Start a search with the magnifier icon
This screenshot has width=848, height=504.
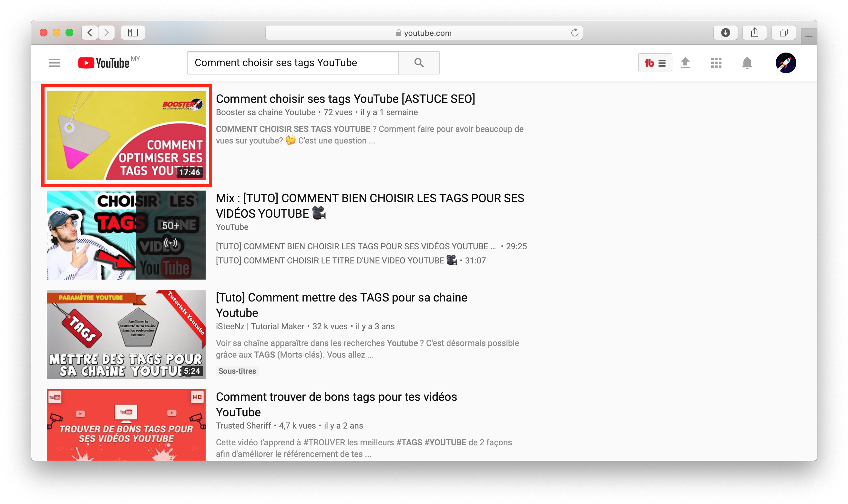419,63
